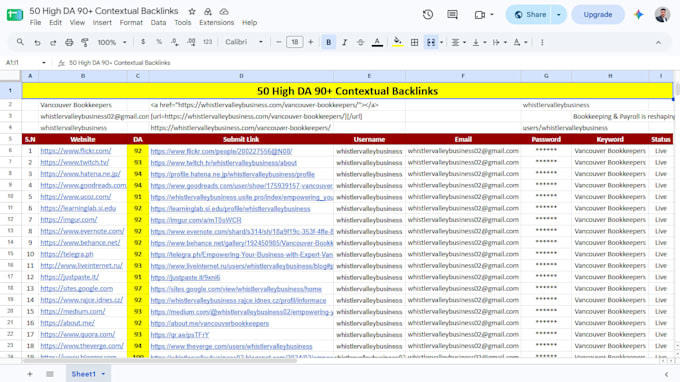Open zoom level dropdown
The width and height of the screenshot is (680, 382).
[112, 42]
